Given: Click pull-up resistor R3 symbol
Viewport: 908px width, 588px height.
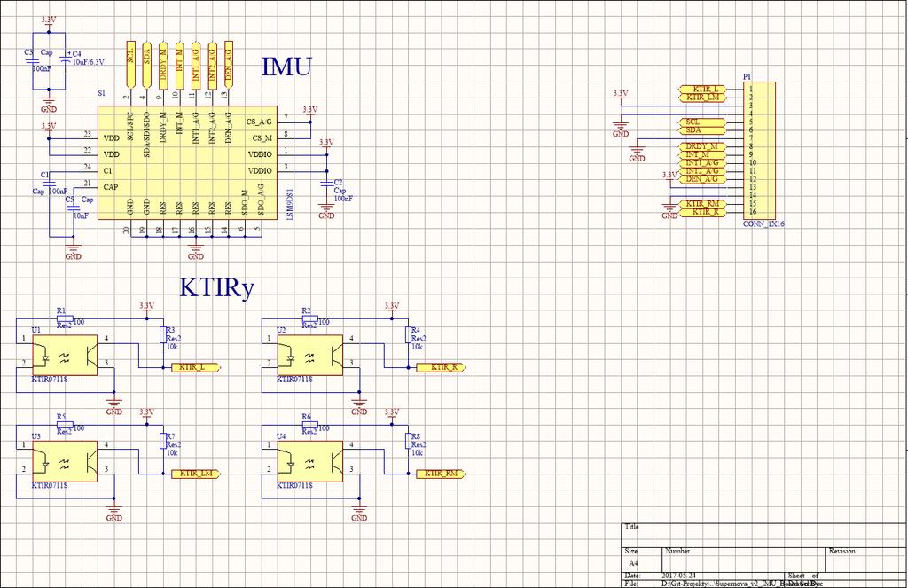Looking at the screenshot, I should (163, 335).
